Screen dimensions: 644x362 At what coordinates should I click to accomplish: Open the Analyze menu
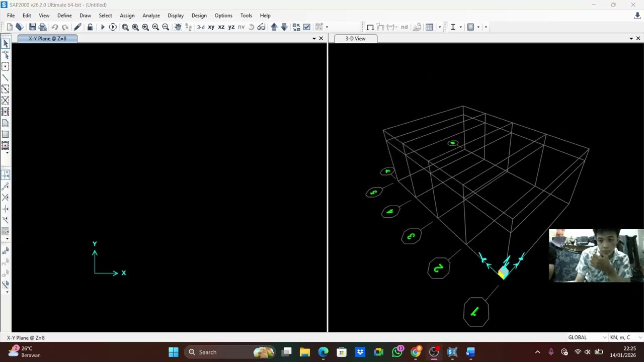(151, 16)
